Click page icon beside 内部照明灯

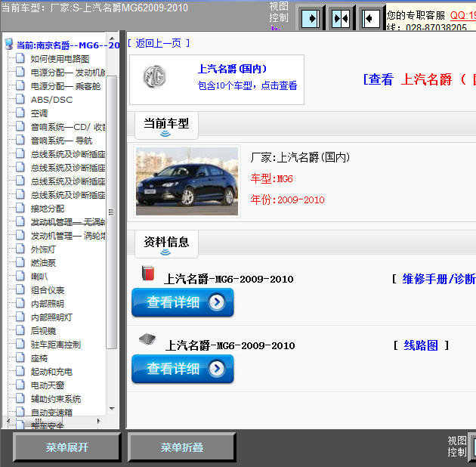coord(20,317)
